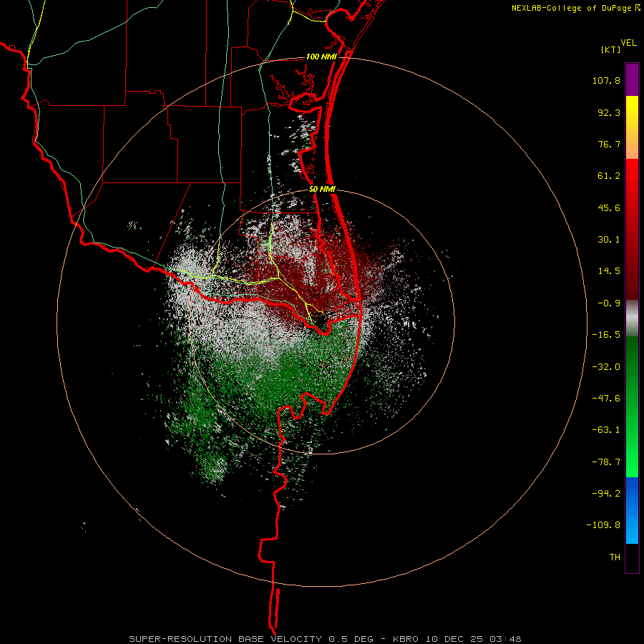644x644 pixels.
Task: Click the 92.3 value on the velocity scale
Action: click(x=609, y=112)
